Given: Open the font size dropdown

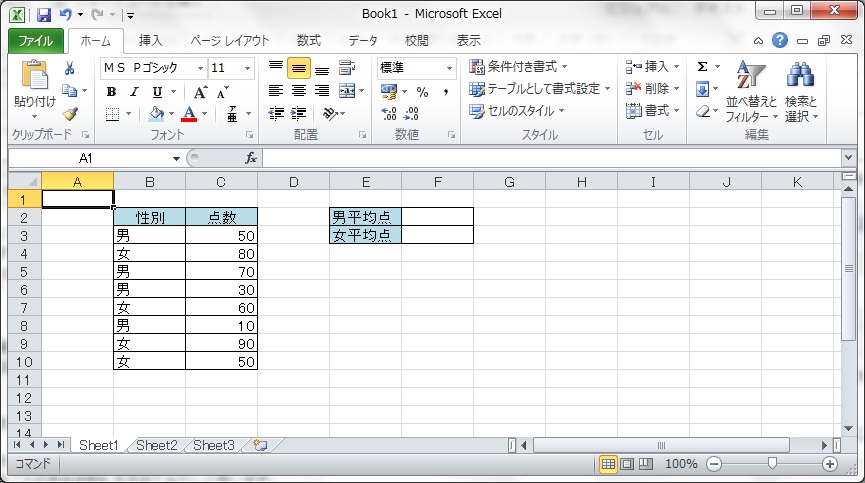Looking at the screenshot, I should point(247,68).
